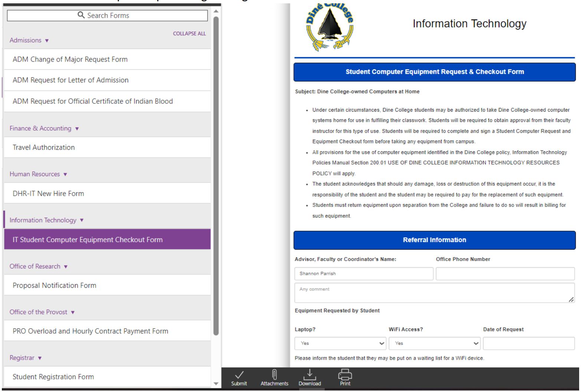581x392 pixels.
Task: Click in the Search Forms field
Action: 107,16
